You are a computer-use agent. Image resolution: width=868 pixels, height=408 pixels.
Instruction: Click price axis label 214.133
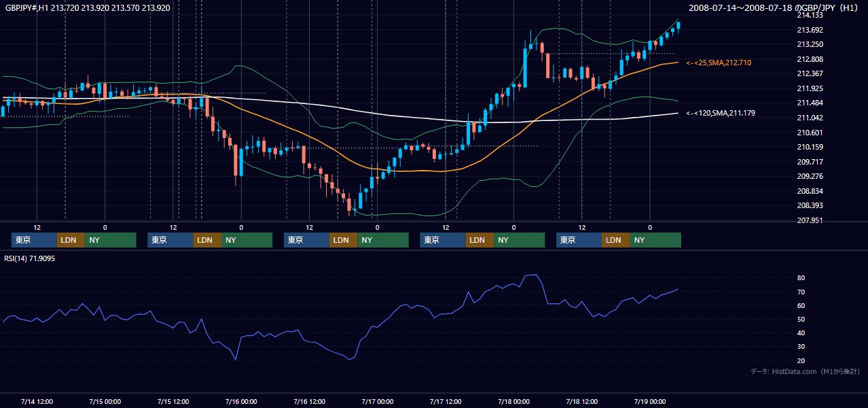[810, 15]
